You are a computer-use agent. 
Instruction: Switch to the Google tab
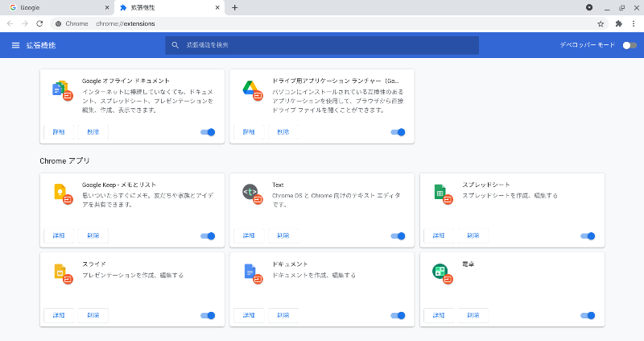click(57, 7)
